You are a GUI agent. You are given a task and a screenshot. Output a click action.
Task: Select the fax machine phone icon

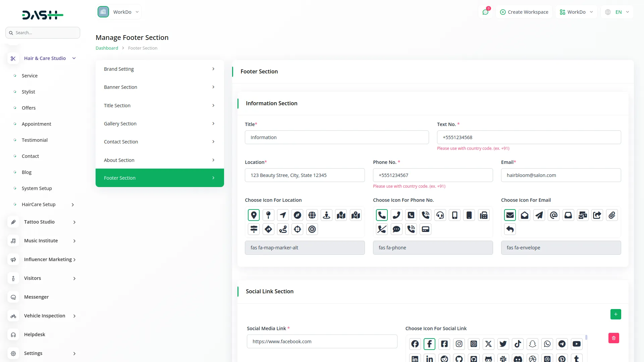(484, 215)
